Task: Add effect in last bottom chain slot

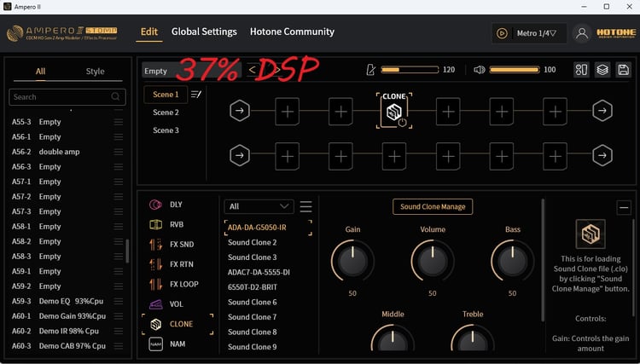Action: click(556, 156)
